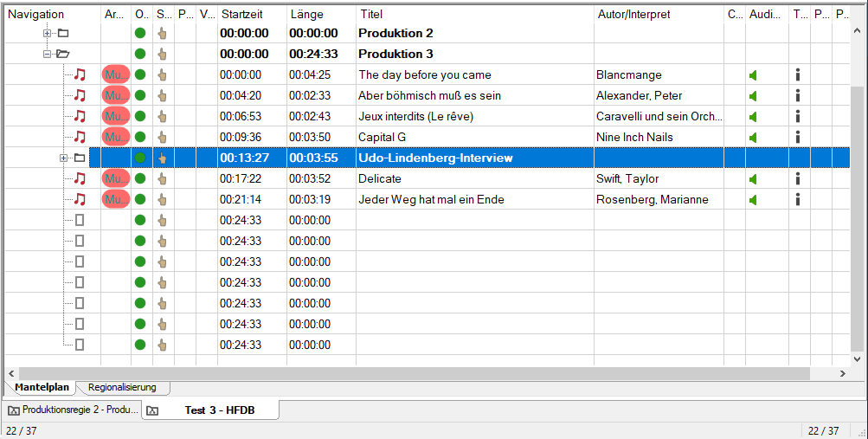
Task: Click the music note icon for Jeux interdits
Action: click(80, 116)
